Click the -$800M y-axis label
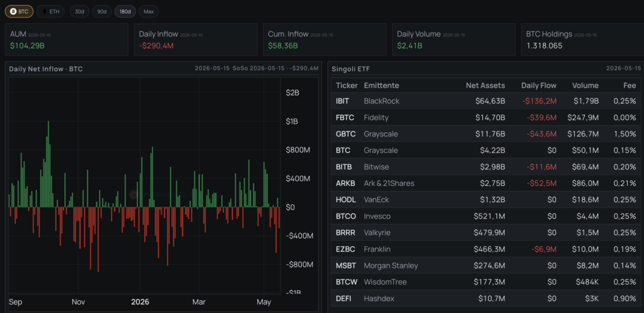The image size is (644, 313). [299, 264]
